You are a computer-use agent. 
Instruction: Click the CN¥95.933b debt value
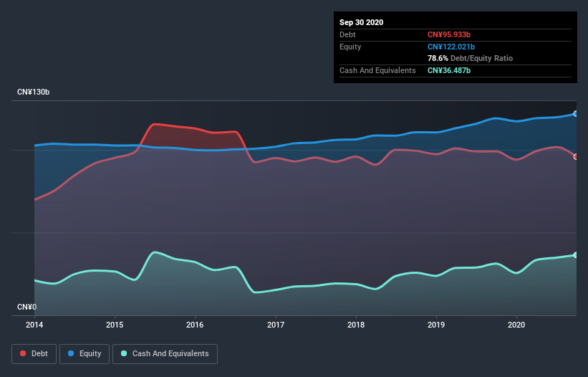point(449,34)
